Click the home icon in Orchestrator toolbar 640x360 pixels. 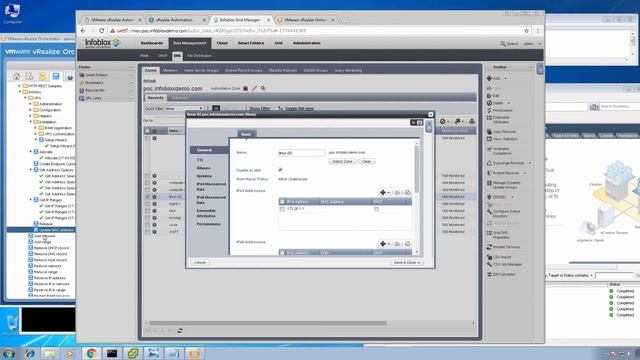16,76
